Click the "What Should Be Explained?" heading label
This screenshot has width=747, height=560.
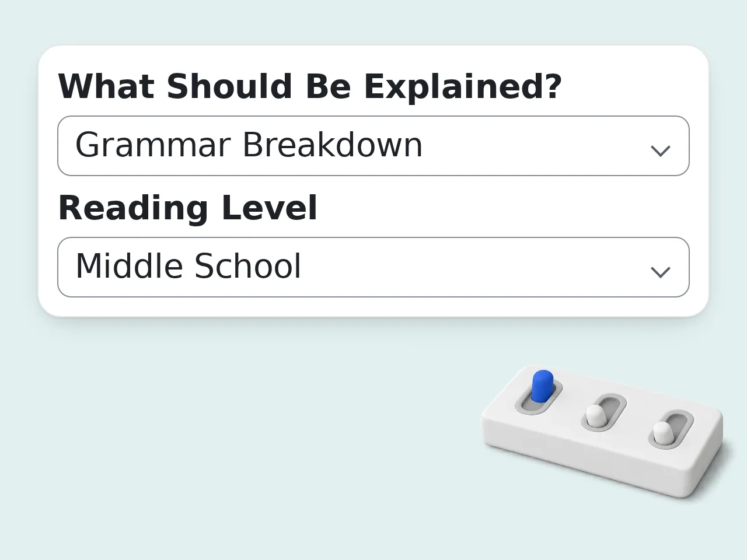pos(310,86)
